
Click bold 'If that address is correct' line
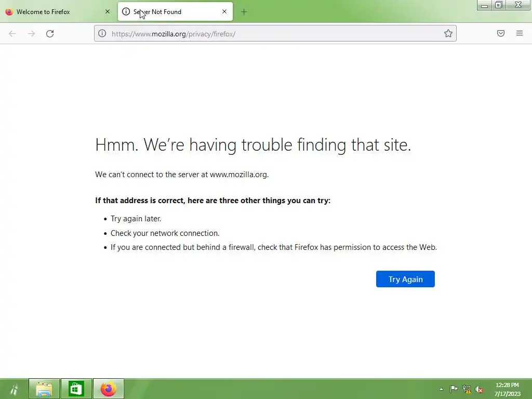click(212, 201)
